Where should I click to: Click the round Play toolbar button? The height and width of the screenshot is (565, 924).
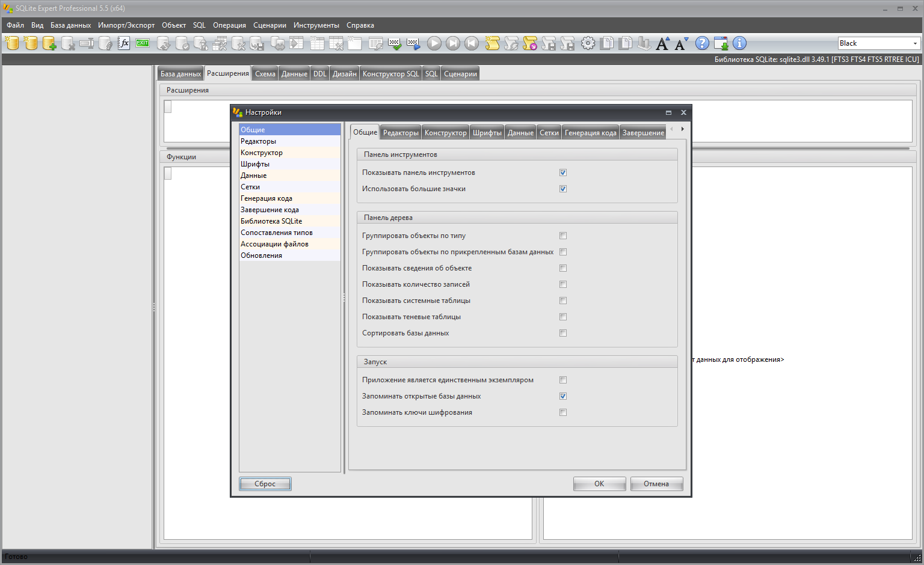click(434, 43)
